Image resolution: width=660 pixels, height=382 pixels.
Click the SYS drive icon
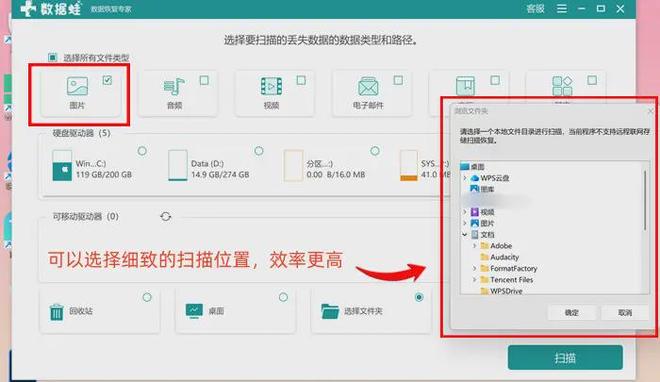pos(409,166)
